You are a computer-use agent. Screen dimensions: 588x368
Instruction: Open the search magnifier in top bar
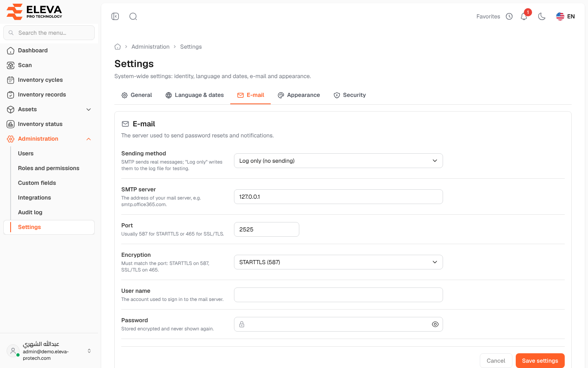133,16
